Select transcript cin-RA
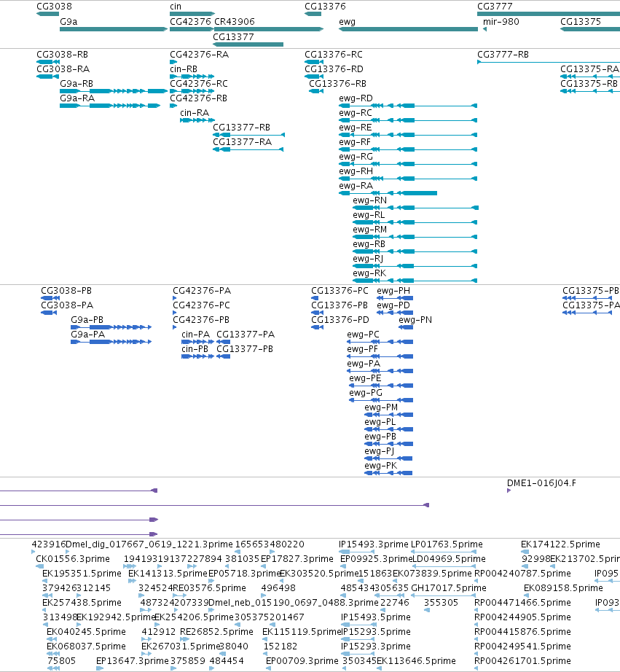This screenshot has width=620, height=672. (x=197, y=120)
